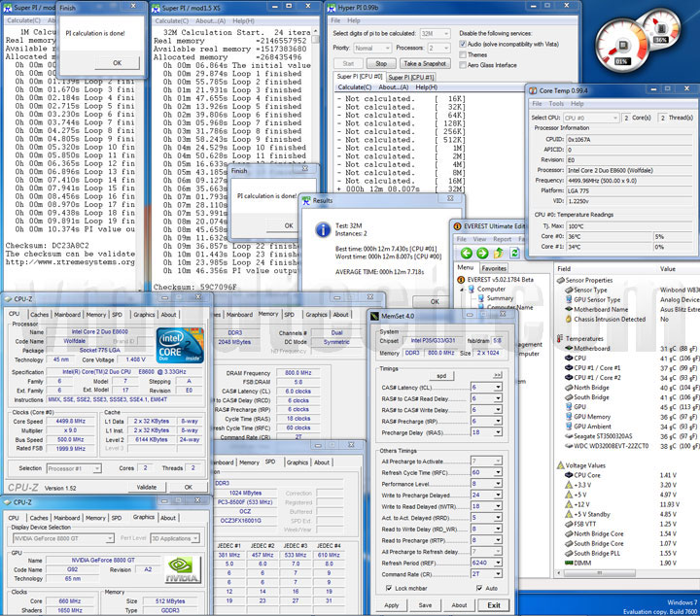Toggle the Audio service checkbox in Hyper PI
Viewport: 700px width, 616px height.
pos(463,44)
